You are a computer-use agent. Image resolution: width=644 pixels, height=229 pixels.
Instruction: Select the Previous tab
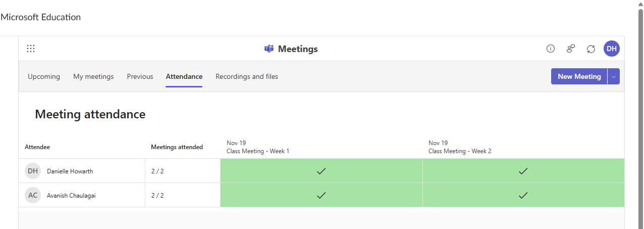[x=140, y=76]
